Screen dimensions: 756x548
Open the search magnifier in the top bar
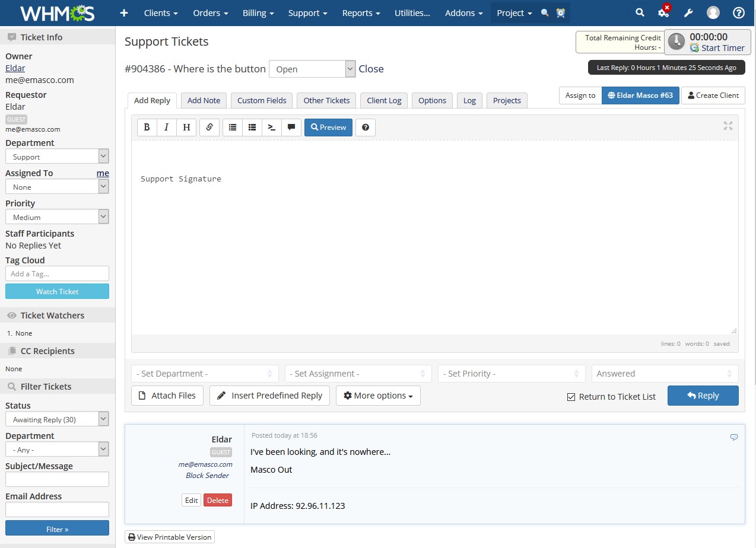(640, 13)
